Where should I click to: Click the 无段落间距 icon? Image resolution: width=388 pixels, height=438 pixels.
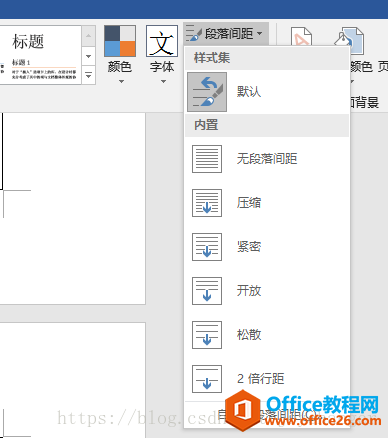click(207, 159)
